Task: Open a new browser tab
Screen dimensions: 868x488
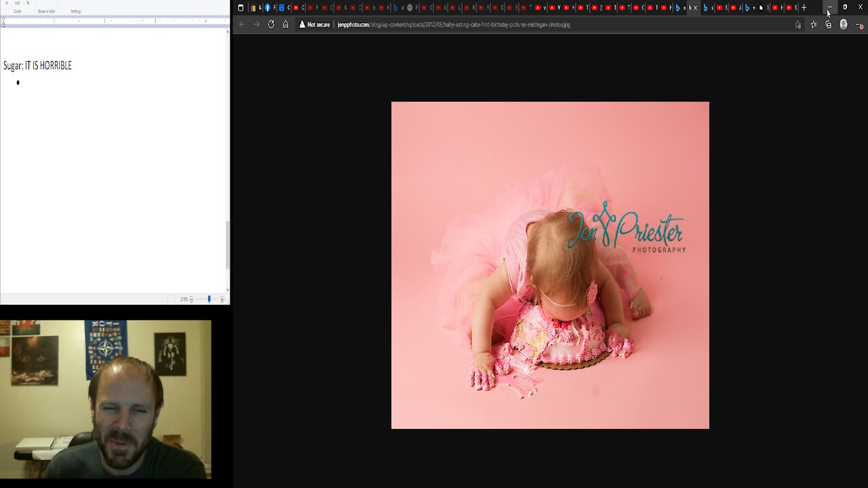Action: click(804, 7)
